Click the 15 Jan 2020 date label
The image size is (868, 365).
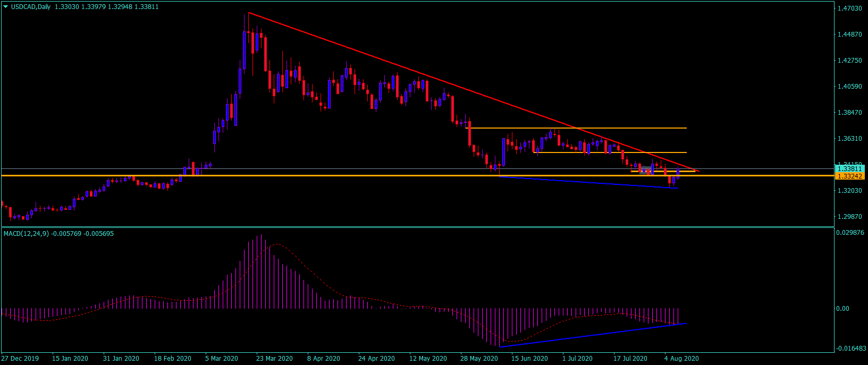[70, 359]
